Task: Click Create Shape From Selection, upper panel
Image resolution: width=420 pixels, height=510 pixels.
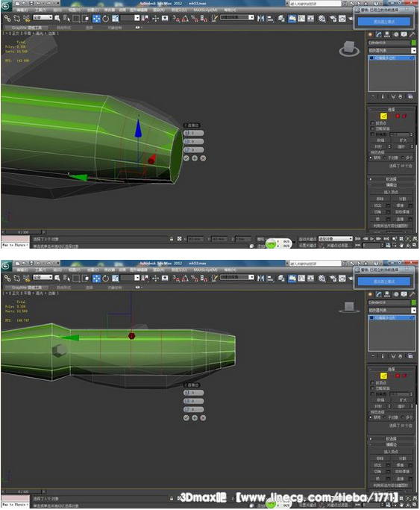Action: pos(391,226)
